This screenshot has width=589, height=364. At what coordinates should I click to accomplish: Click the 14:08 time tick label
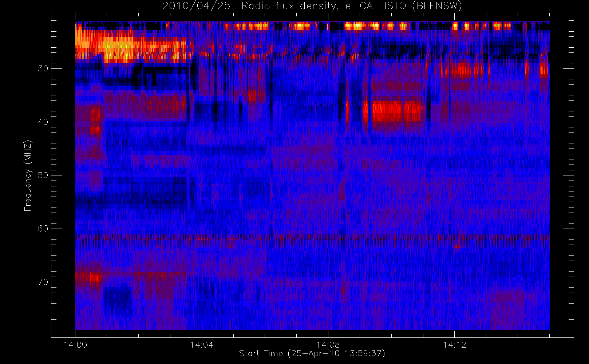(x=328, y=345)
